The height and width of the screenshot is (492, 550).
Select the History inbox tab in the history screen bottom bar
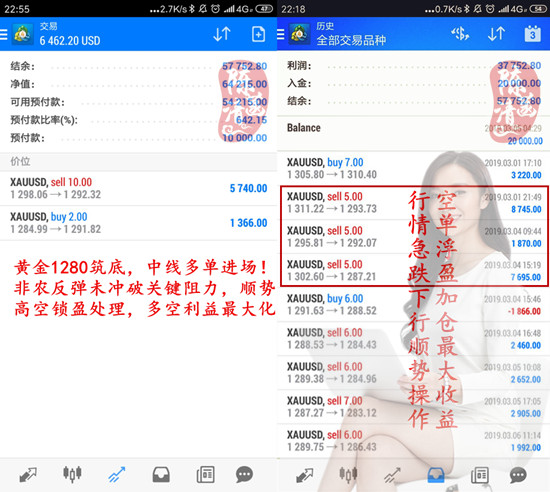pos(436,475)
